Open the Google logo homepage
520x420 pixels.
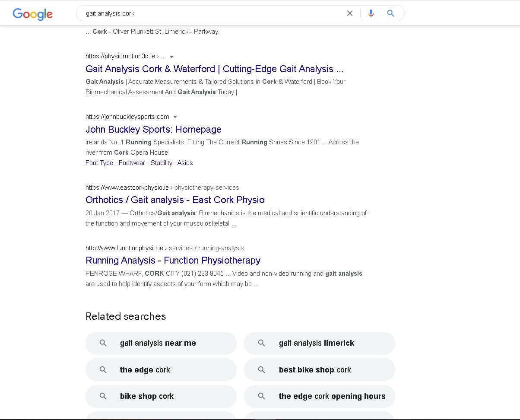click(33, 14)
